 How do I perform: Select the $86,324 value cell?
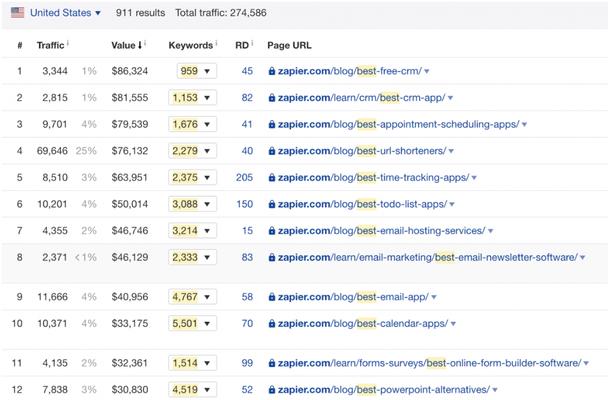130,71
